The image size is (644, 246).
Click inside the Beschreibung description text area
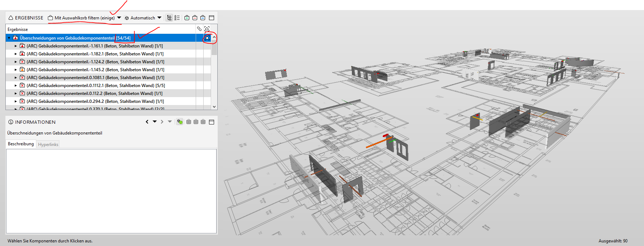tap(111, 191)
